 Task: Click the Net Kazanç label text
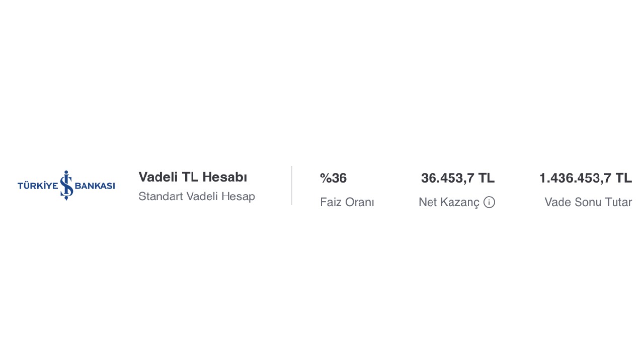[449, 202]
